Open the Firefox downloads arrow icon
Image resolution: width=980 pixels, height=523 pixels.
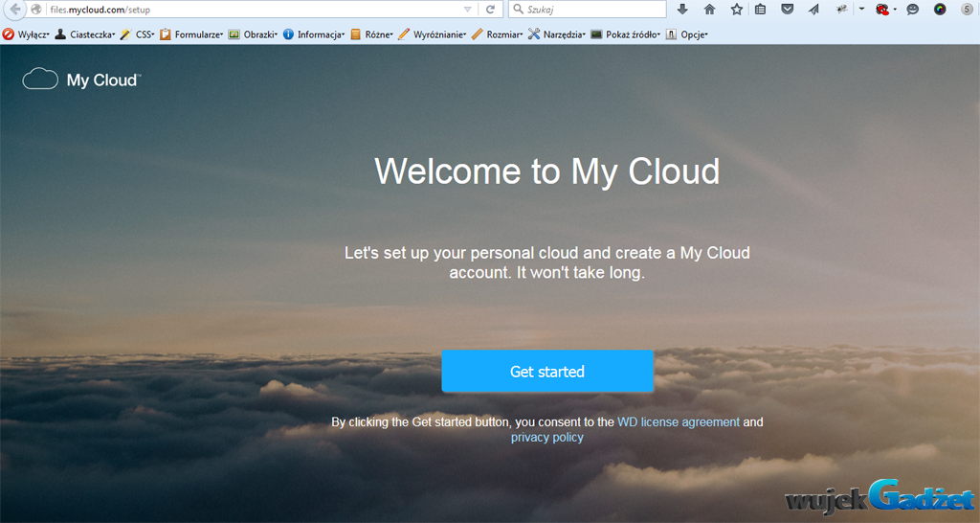682,10
